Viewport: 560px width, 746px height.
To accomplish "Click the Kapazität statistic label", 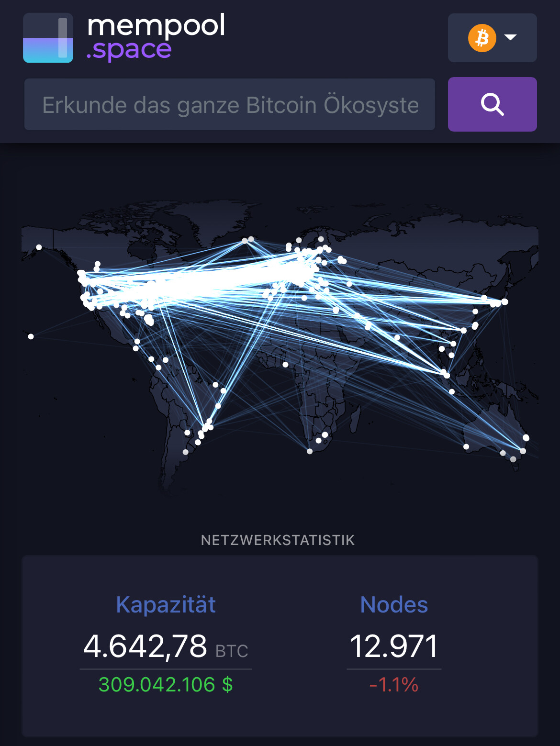I will [166, 604].
